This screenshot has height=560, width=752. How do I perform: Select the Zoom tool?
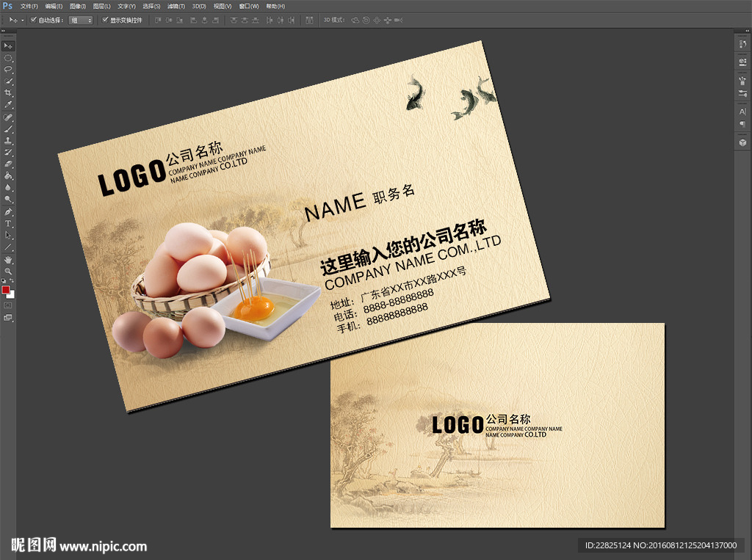coord(8,272)
